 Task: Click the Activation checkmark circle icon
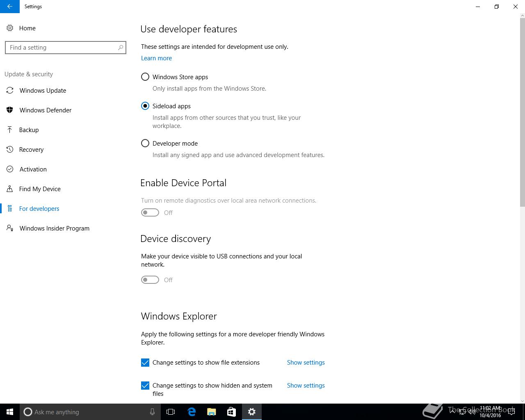pyautogui.click(x=10, y=169)
